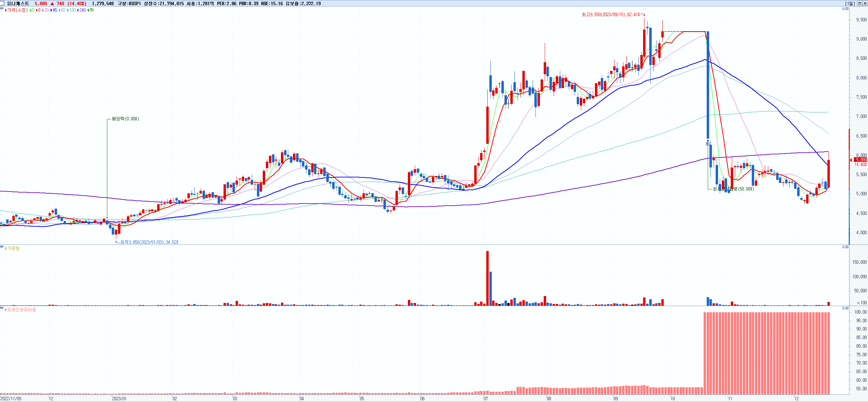Select the 락 legend item
This screenshot has width=868, height=402.
tap(91, 10)
